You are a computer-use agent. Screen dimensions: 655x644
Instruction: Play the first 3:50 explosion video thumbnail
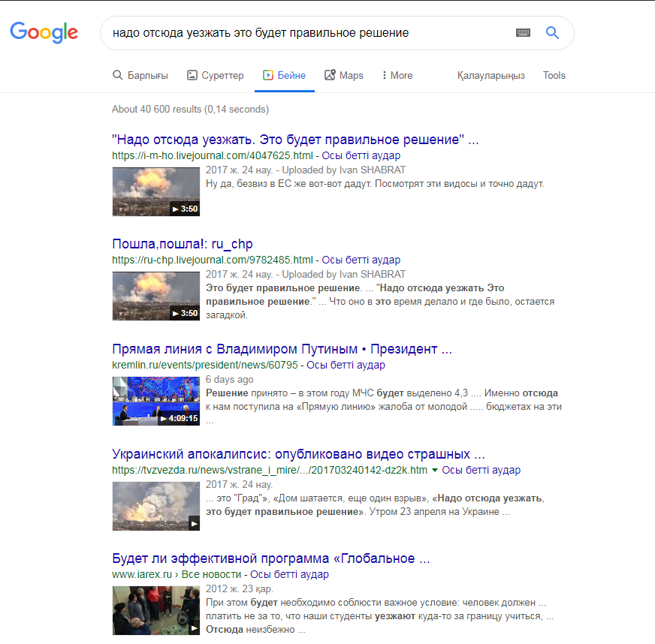(156, 191)
